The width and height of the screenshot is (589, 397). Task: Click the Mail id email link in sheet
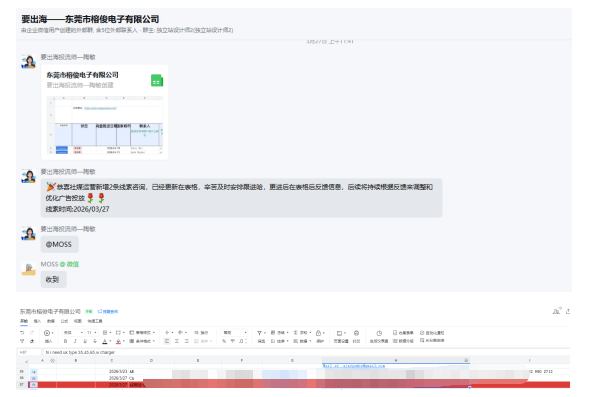(x=354, y=365)
